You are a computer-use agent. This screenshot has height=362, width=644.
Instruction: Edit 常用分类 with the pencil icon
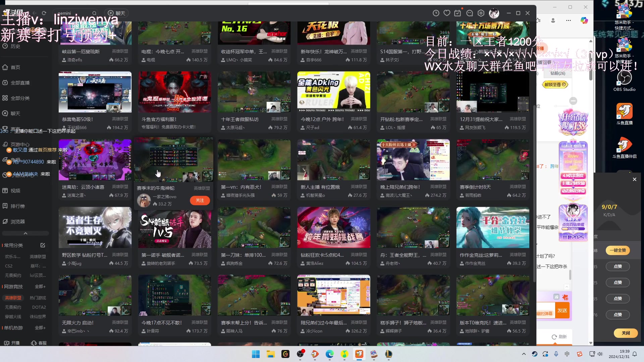[x=43, y=245]
